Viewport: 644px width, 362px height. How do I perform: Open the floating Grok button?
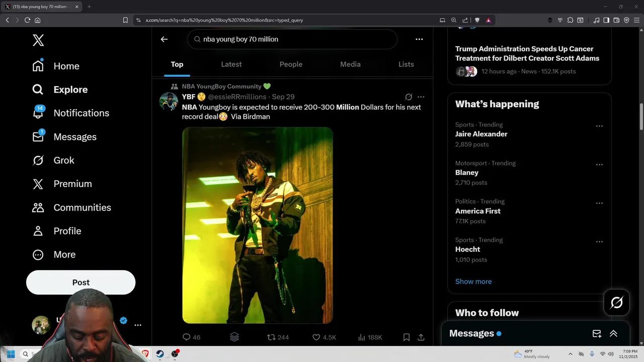[x=617, y=302]
